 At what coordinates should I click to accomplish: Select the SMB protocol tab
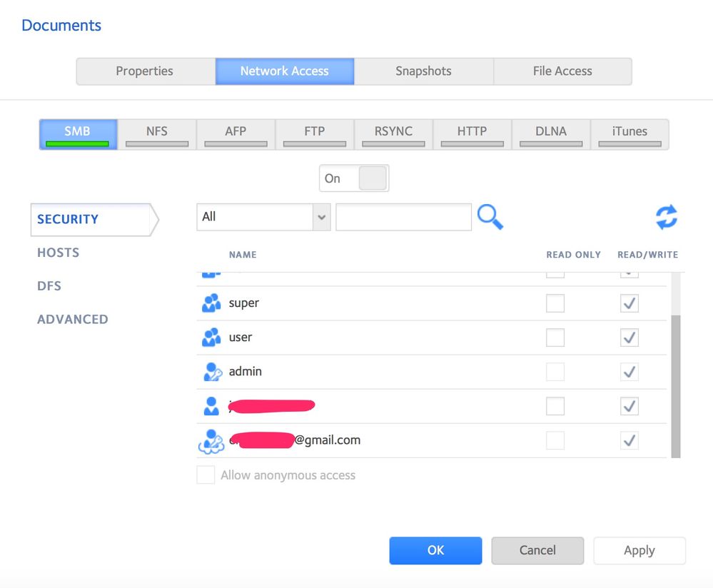(x=79, y=135)
